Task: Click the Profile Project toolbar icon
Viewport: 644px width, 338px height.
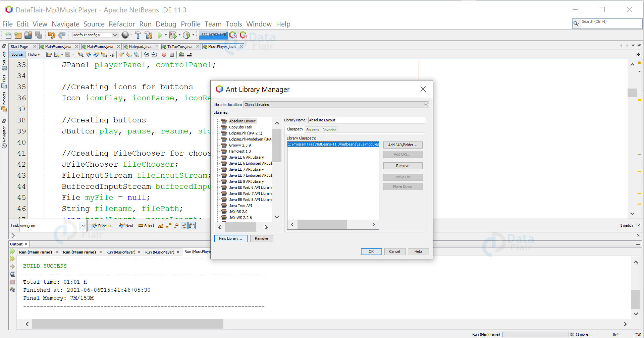Action: click(186, 35)
